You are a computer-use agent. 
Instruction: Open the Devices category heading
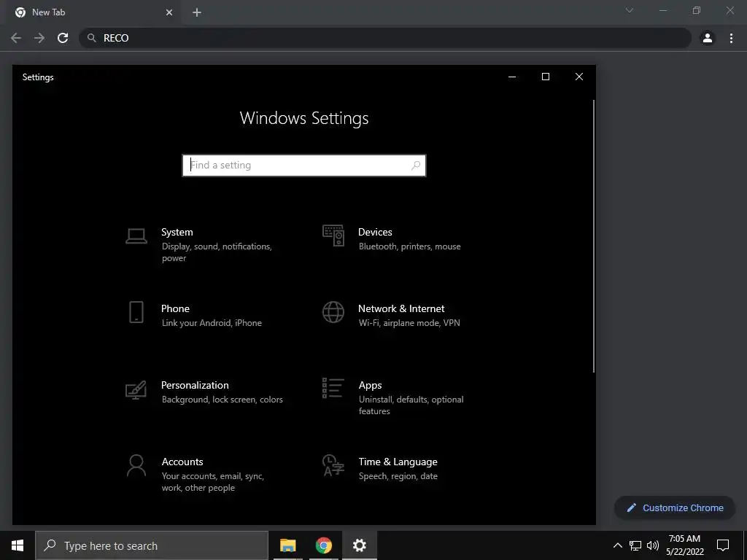(x=375, y=232)
